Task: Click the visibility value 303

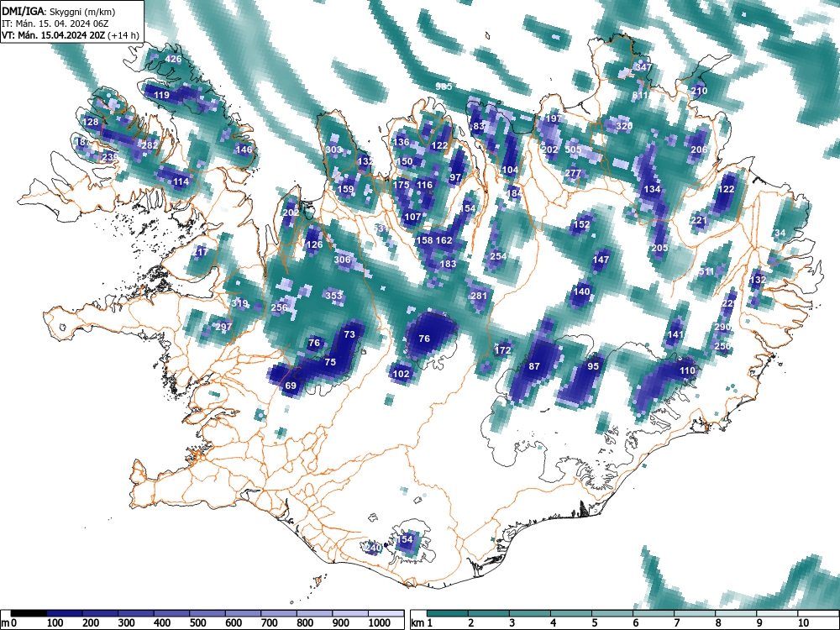Action: tap(333, 150)
